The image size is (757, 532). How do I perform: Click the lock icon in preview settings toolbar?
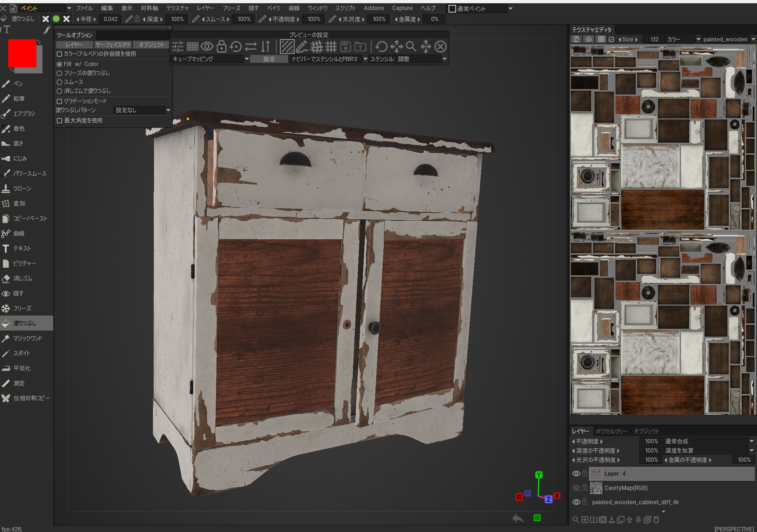pyautogui.click(x=221, y=46)
